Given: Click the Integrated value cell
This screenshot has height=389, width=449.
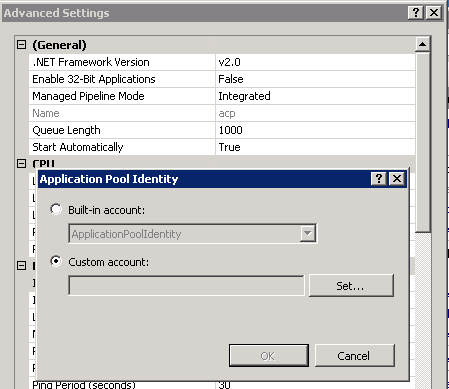Looking at the screenshot, I should 315,96.
